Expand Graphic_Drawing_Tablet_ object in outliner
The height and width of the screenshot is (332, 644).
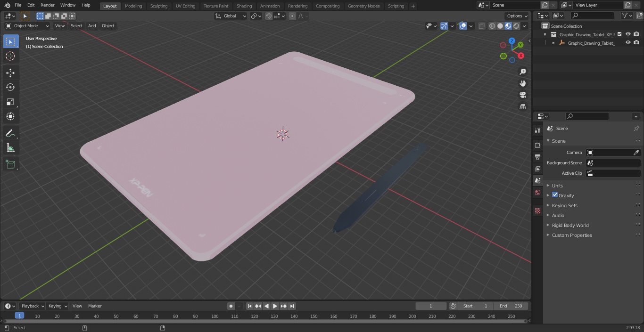click(x=553, y=43)
